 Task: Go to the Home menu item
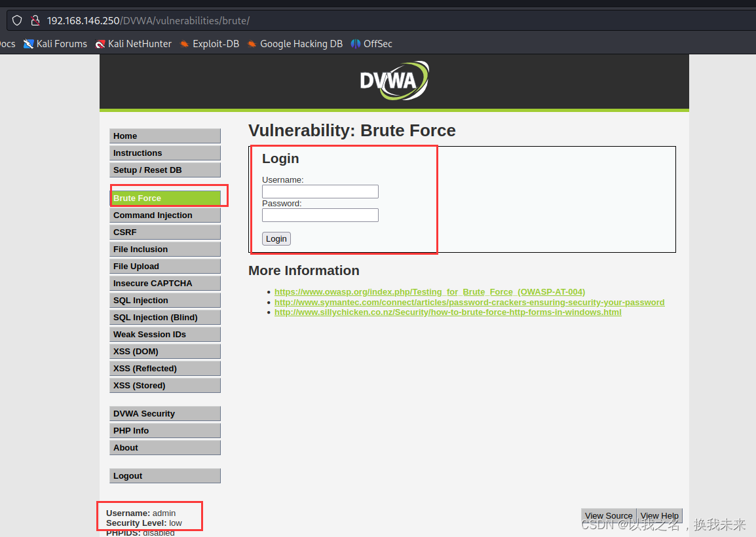click(x=165, y=136)
